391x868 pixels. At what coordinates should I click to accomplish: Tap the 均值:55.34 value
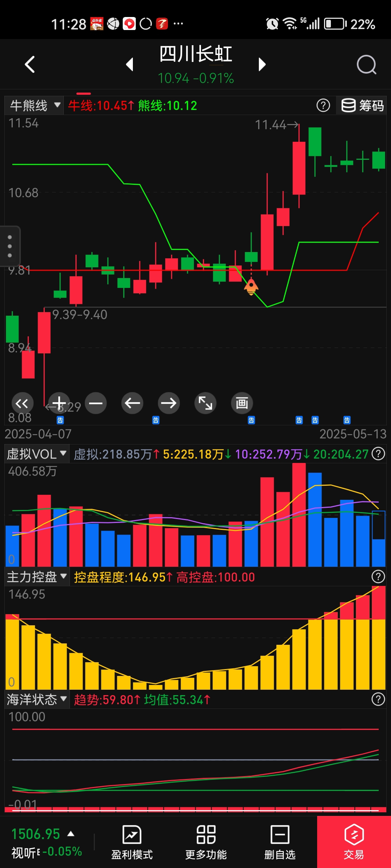[x=177, y=700]
